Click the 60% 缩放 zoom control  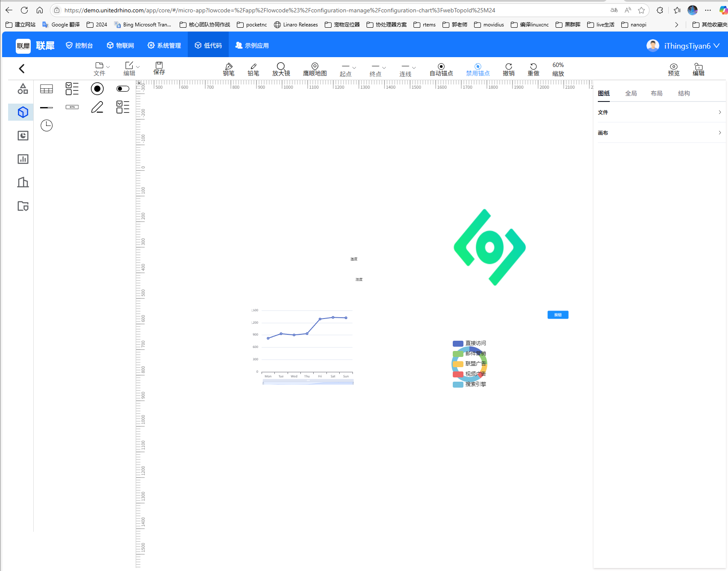point(558,69)
